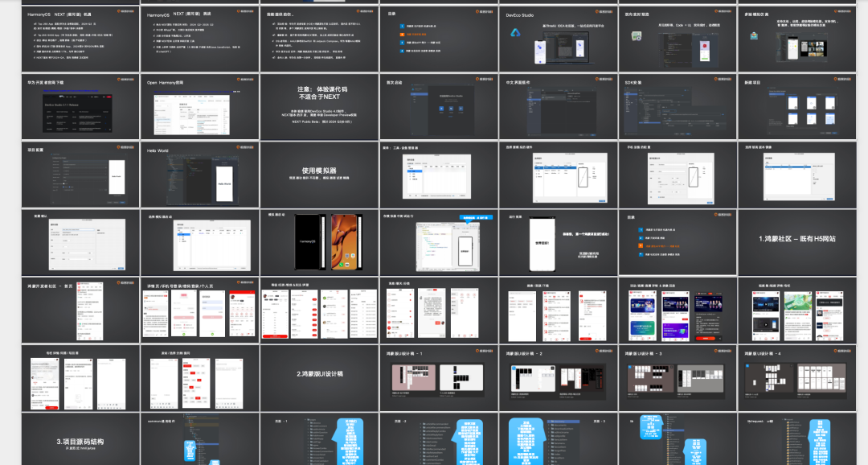This screenshot has width=868, height=465.
Task: Select the second '目录' slide with orange highlight
Action: coord(678,243)
